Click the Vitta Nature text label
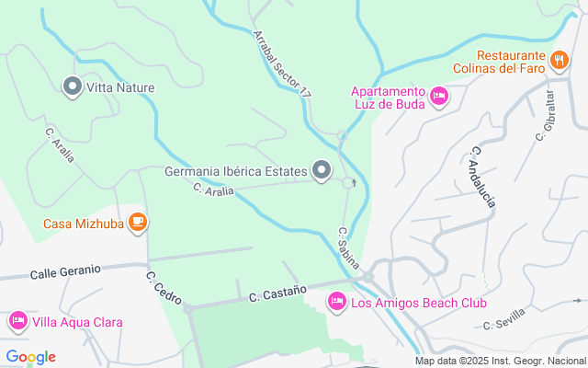The image size is (588, 368). (x=120, y=87)
